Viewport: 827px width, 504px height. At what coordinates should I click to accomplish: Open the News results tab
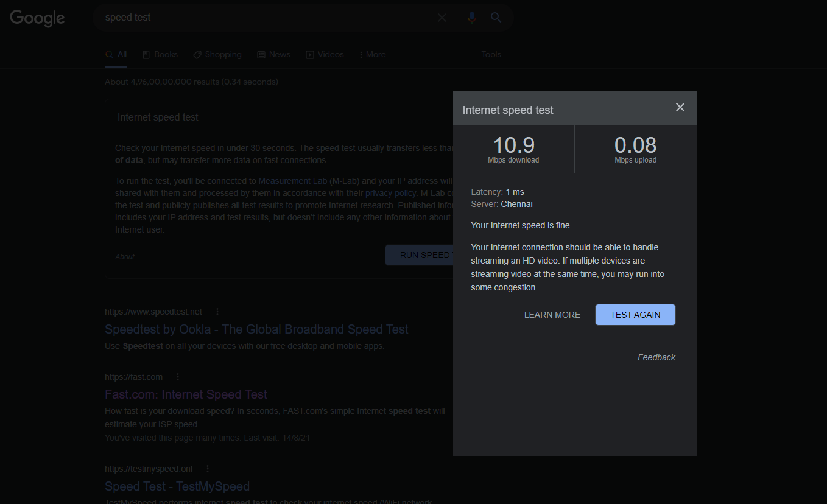pyautogui.click(x=273, y=55)
